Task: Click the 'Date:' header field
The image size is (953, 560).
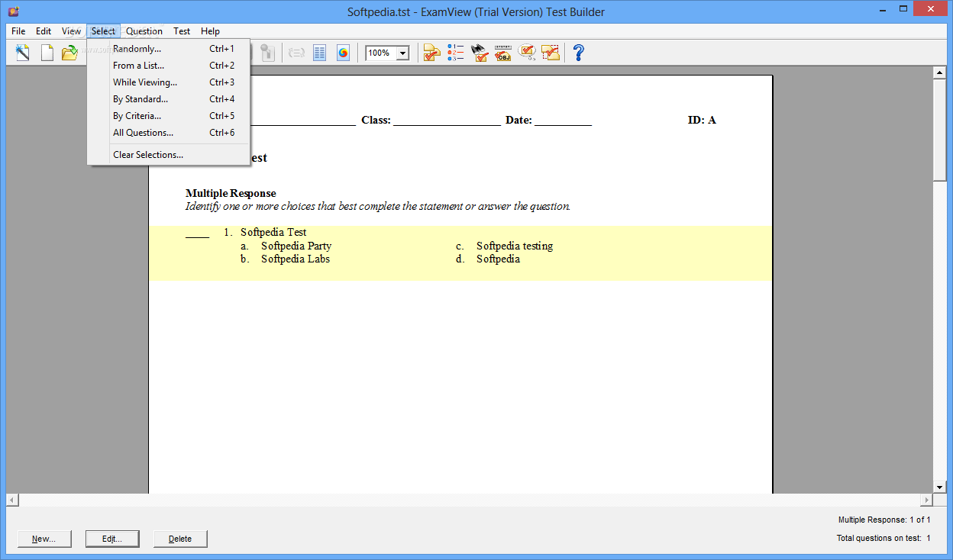Action: (x=548, y=120)
